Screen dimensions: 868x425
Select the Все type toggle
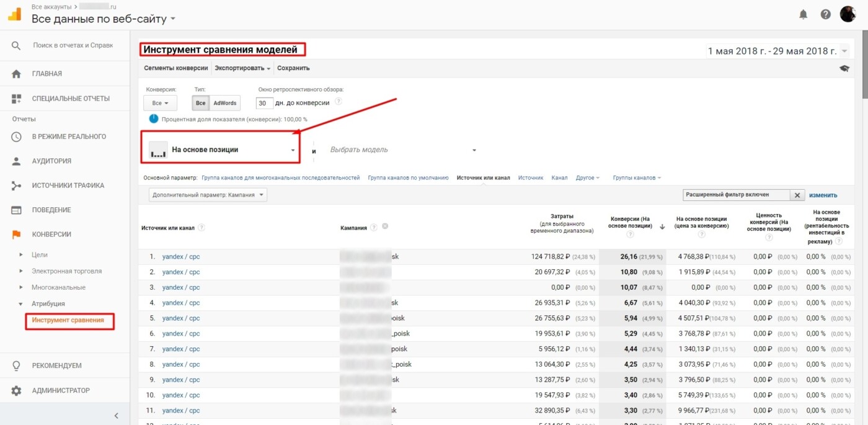200,103
